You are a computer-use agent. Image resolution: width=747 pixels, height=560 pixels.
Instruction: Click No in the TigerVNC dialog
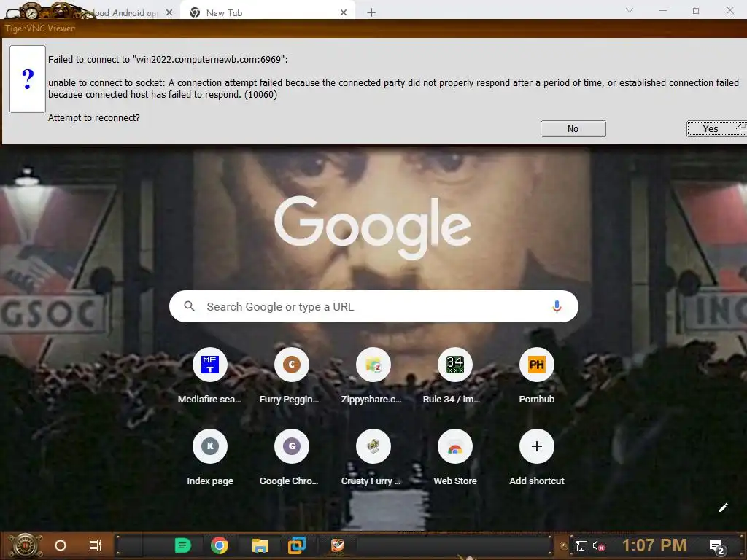(x=573, y=128)
